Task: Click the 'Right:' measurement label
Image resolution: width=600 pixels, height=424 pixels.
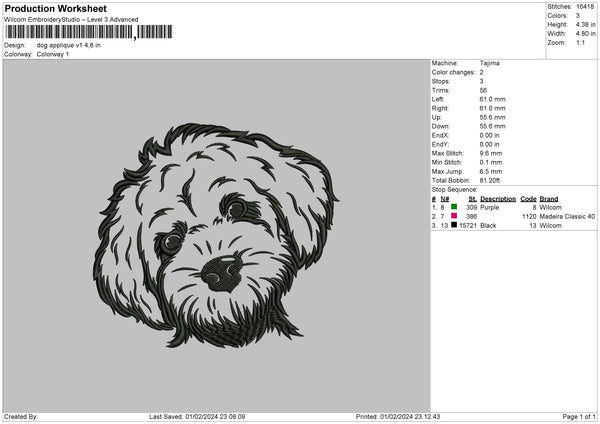Action: (440, 108)
